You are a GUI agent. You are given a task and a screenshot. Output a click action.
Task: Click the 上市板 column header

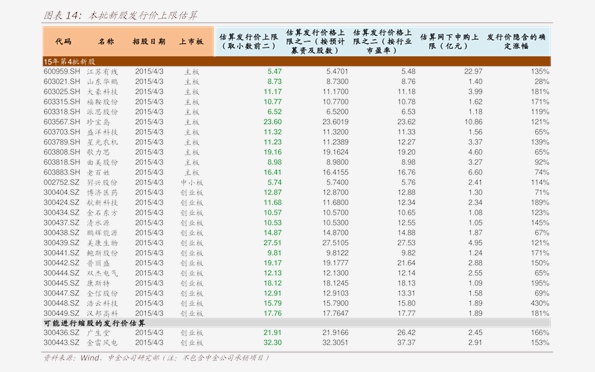191,41
